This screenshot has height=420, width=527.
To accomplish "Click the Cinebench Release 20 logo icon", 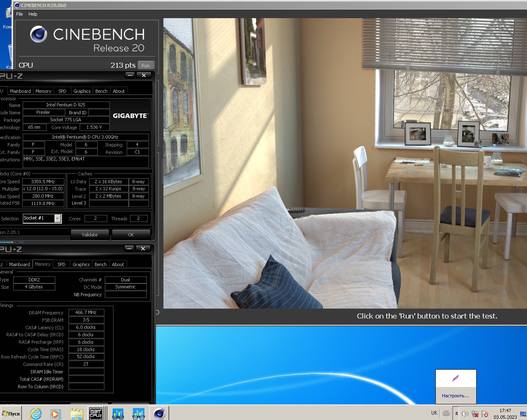I will point(39,34).
